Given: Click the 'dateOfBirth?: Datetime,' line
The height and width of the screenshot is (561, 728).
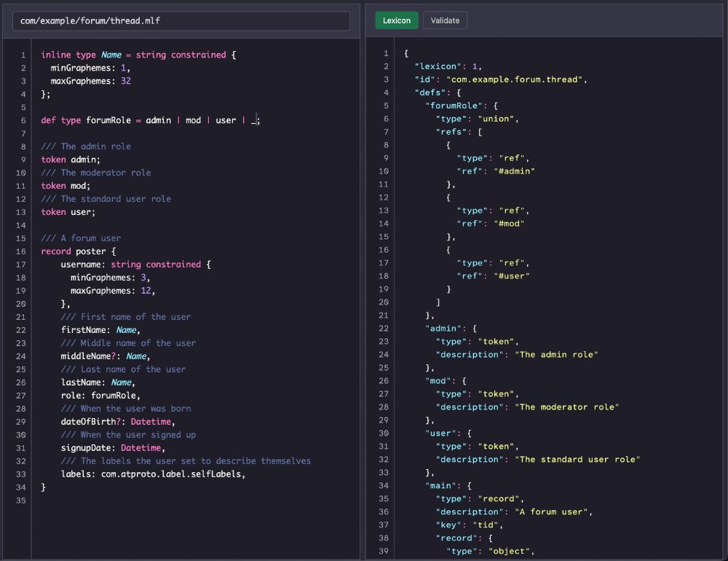Looking at the screenshot, I should coord(118,422).
